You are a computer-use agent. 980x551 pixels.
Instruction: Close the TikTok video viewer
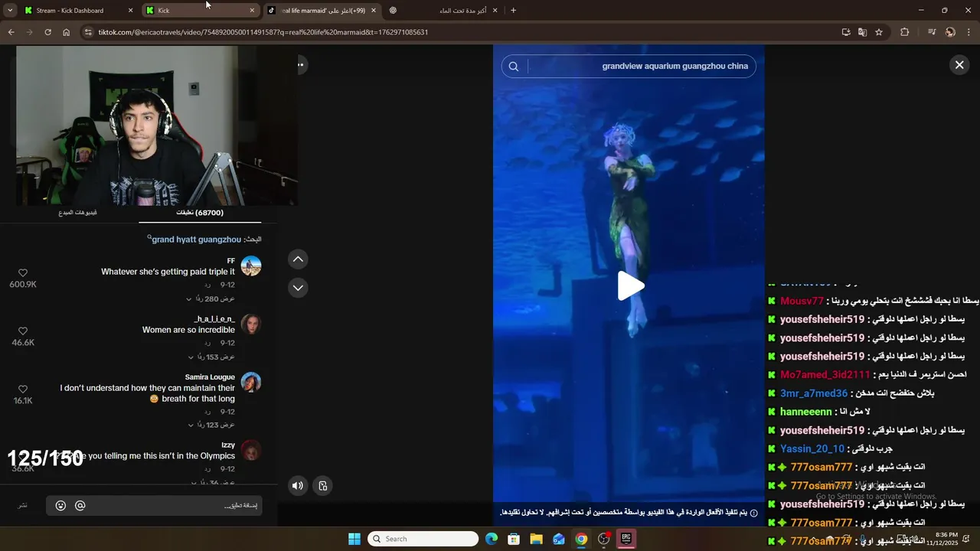[x=959, y=65]
